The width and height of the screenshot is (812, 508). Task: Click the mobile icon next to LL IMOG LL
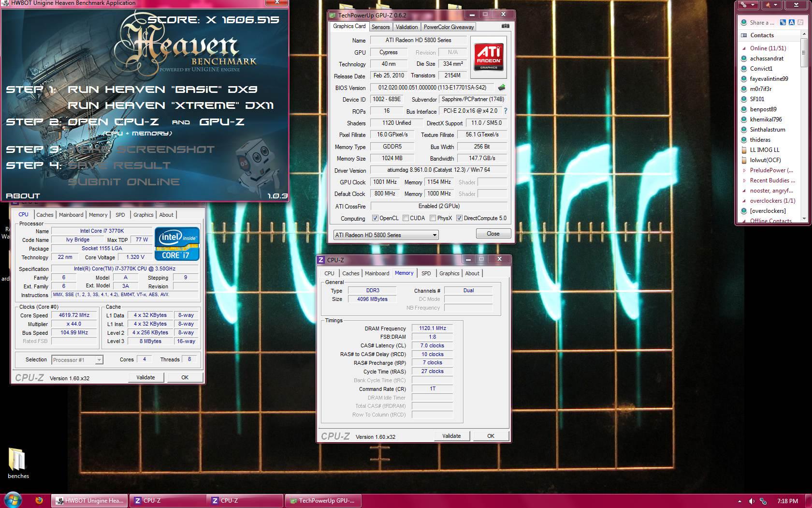pyautogui.click(x=744, y=150)
